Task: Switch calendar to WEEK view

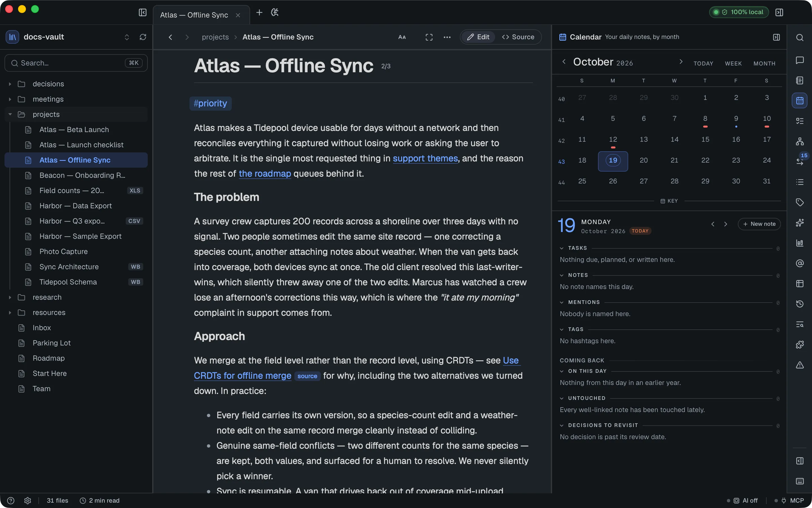Action: click(733, 63)
